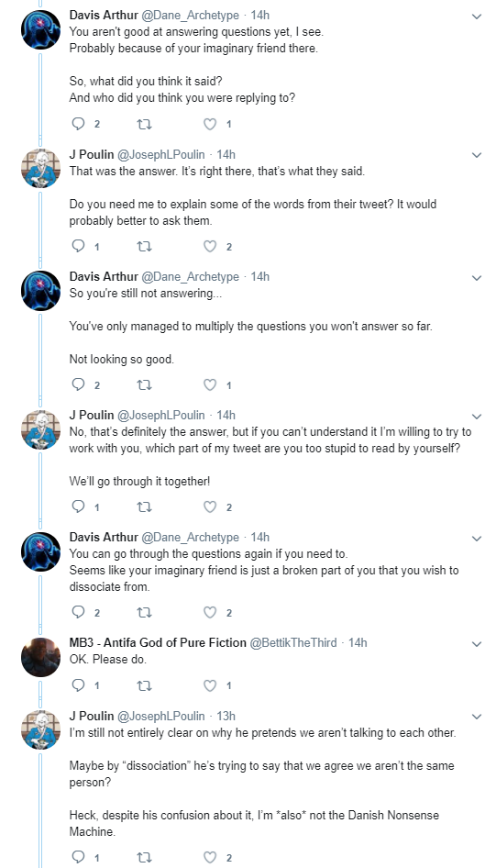The image size is (496, 868).
Task: Open the 14h timestamp on the 'dissociate from' tweet
Action: click(259, 537)
